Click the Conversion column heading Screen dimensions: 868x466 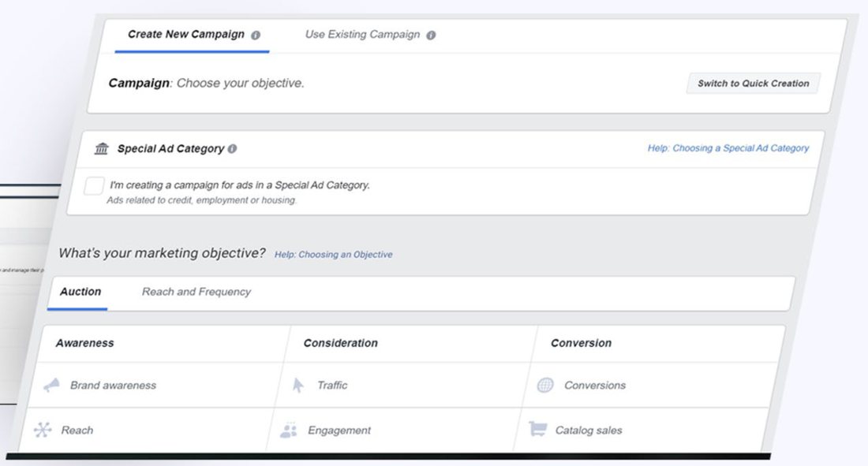581,343
